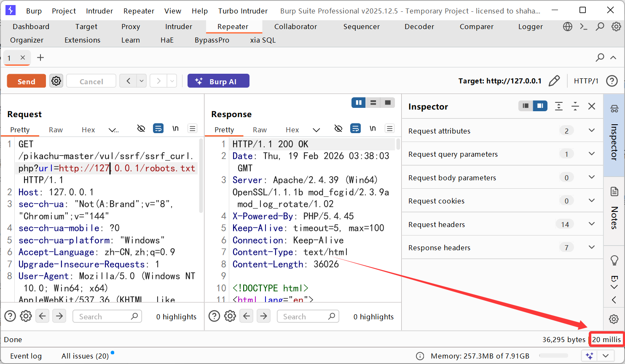Open Response search settings gear

[x=230, y=316]
